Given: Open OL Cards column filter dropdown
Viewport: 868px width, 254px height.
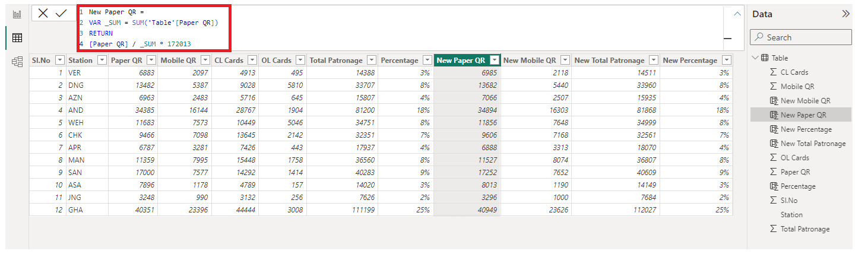Looking at the screenshot, I should click(300, 61).
